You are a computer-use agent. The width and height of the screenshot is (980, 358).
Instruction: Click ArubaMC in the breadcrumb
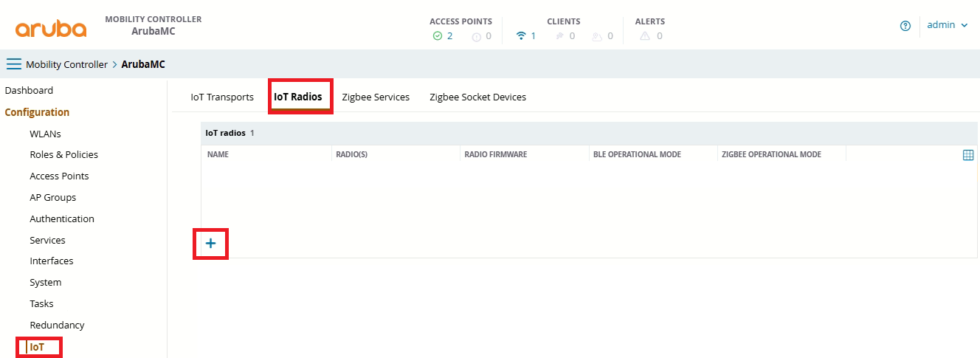143,64
